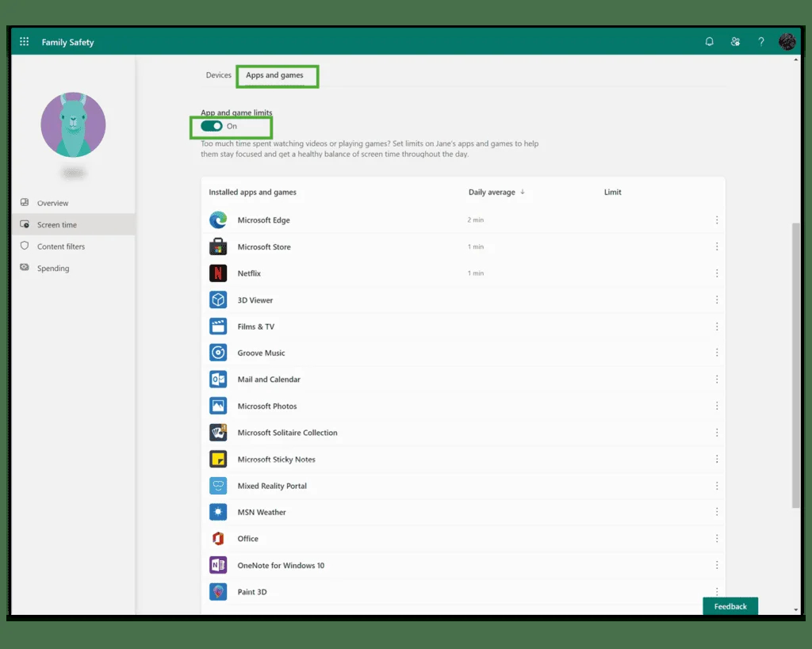
Task: Open more options for Office
Action: (x=717, y=538)
